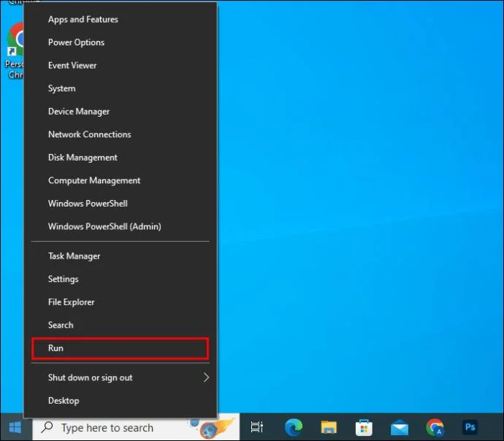Launch Windows PowerShell (non-admin)

[121, 204]
